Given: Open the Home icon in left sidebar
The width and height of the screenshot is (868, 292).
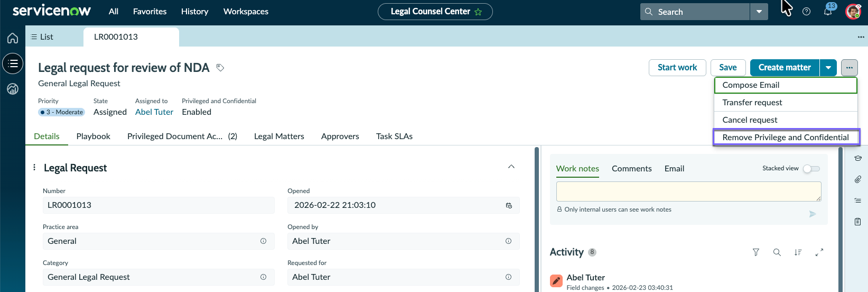Looking at the screenshot, I should pos(13,38).
